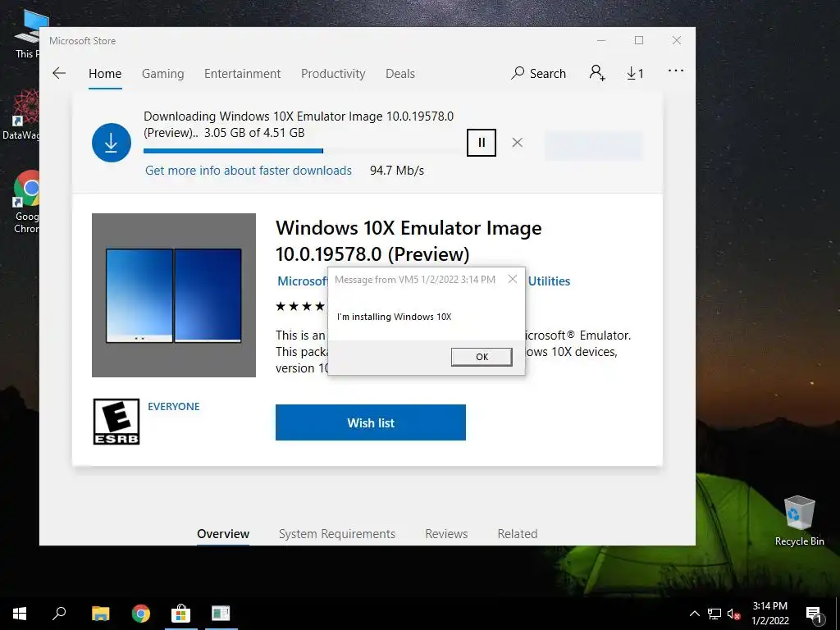
Task: Click the 94.7 Mb/s download speed text
Action: [x=397, y=171]
